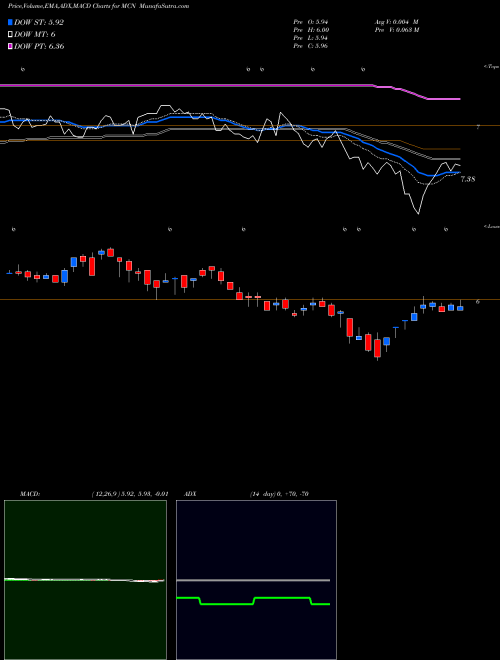Click the blue DOW ST legend swatch
This screenshot has width=500, height=660.
11,22
